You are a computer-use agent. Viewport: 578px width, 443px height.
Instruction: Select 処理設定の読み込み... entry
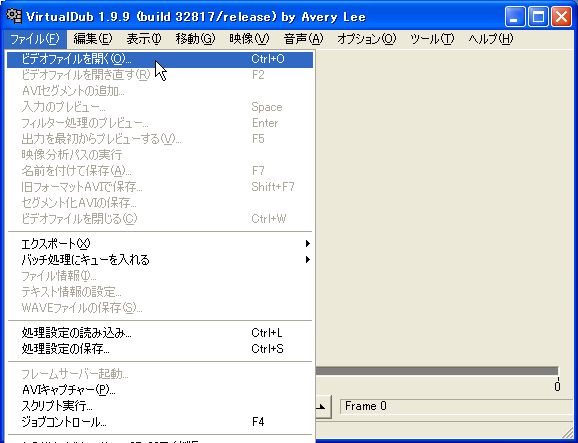pos(160,333)
